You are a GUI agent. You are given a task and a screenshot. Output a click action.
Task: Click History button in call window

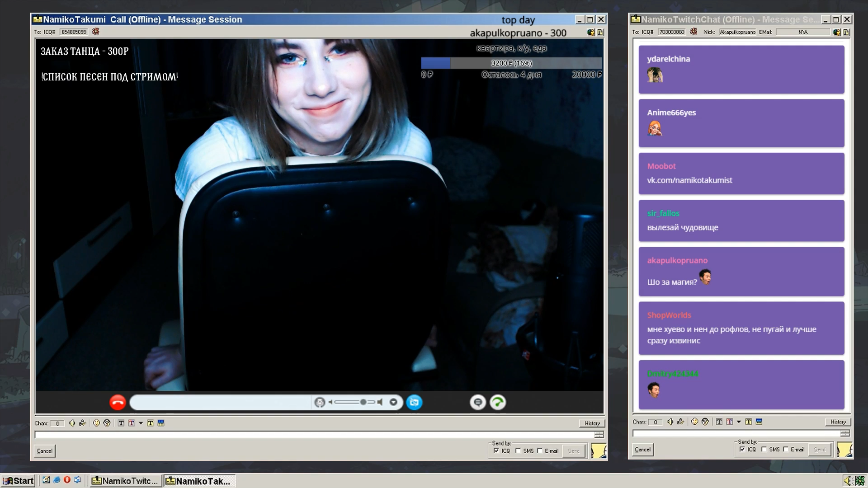(592, 423)
